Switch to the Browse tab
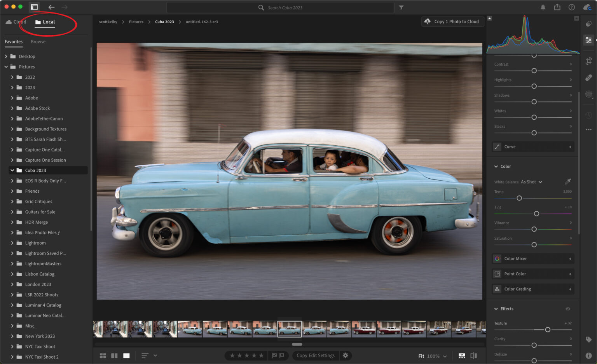The image size is (597, 364). (x=38, y=42)
